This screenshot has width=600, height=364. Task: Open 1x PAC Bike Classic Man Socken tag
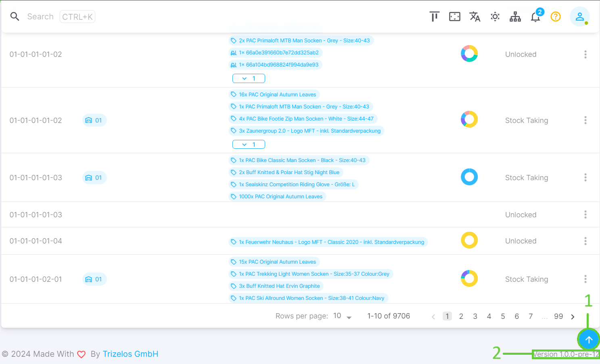tap(299, 160)
